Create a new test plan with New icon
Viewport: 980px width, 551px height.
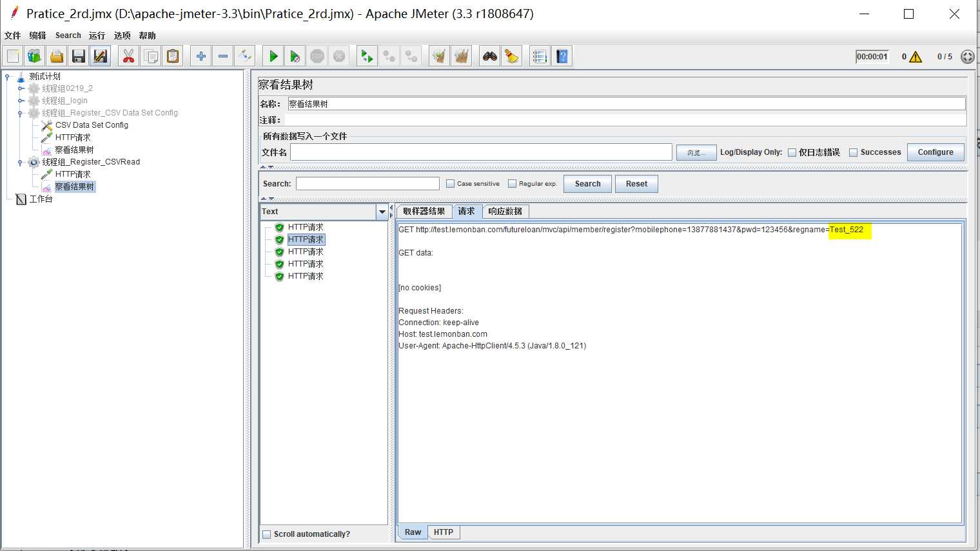pyautogui.click(x=13, y=56)
